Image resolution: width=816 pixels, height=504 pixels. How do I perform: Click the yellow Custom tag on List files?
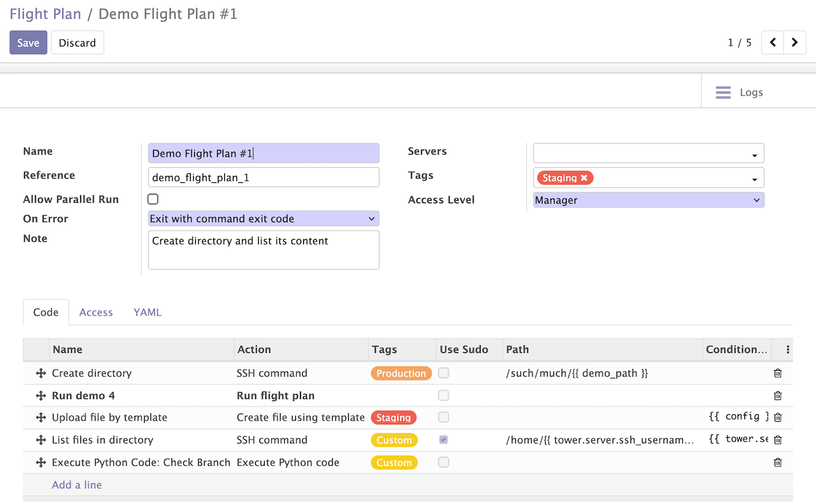[394, 440]
